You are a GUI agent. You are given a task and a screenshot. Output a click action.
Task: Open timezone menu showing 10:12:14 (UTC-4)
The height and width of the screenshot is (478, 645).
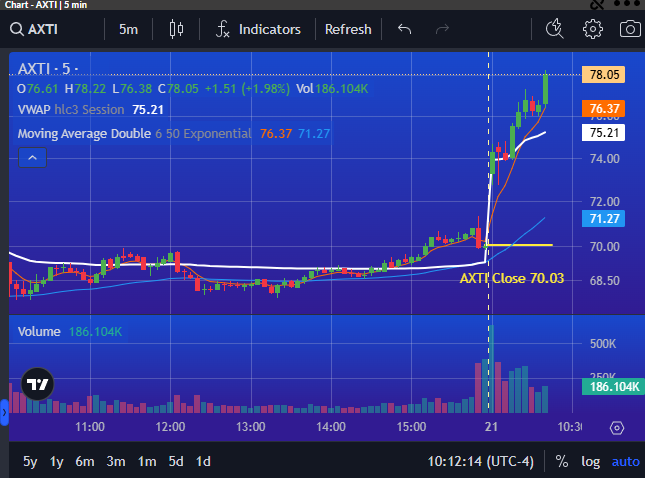[480, 462]
